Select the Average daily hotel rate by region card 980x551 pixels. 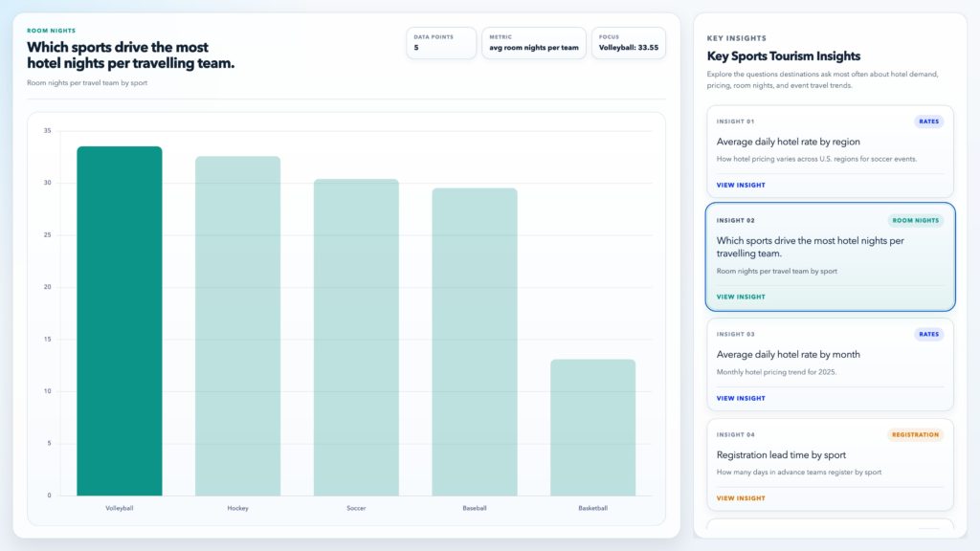point(829,150)
